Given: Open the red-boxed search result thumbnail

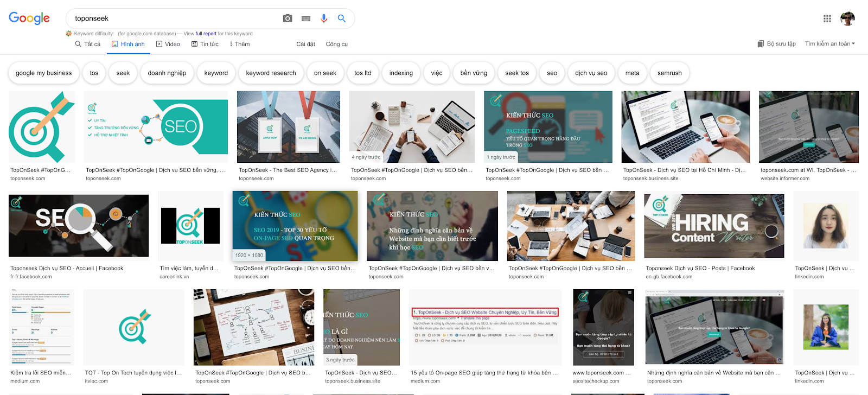Looking at the screenshot, I should (x=486, y=327).
